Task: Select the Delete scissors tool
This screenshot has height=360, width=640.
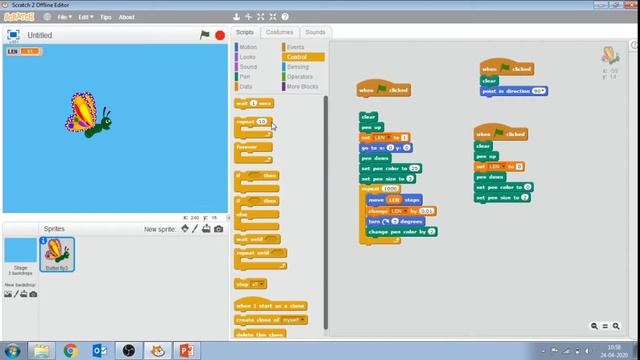Action: pos(249,17)
